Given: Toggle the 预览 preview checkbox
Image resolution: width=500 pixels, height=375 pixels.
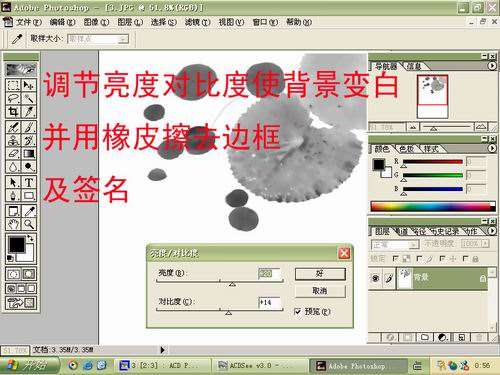Looking at the screenshot, I should pyautogui.click(x=298, y=312).
